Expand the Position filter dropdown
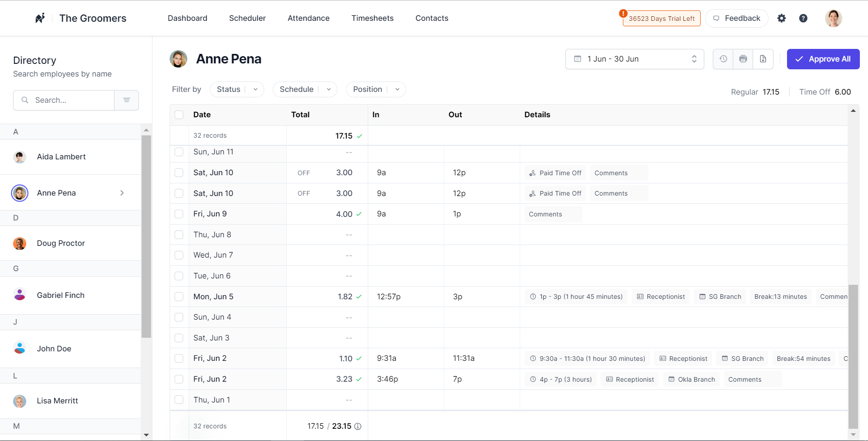The image size is (868, 441). point(375,89)
